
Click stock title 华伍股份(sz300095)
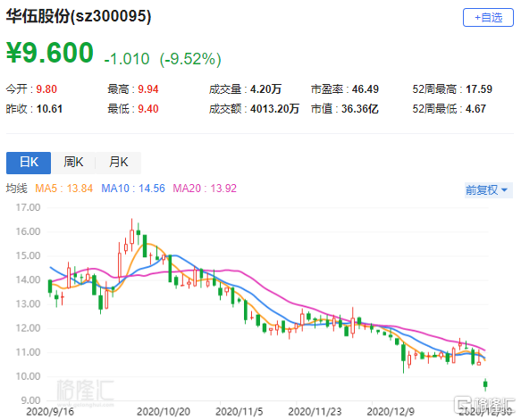tap(79, 16)
